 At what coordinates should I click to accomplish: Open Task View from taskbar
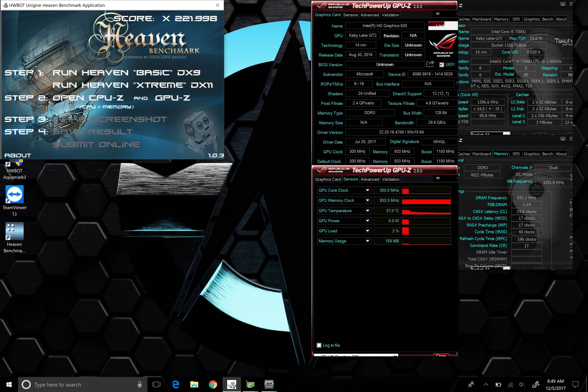pos(156,384)
